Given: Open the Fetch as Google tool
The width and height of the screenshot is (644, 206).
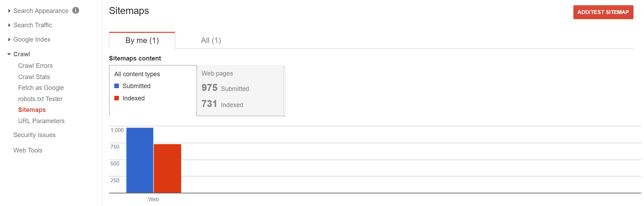Looking at the screenshot, I should tap(41, 88).
